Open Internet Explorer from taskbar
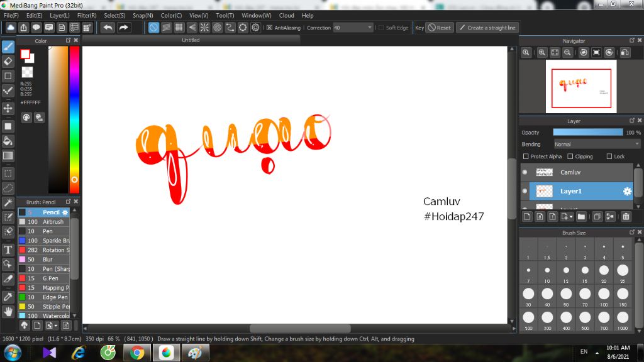The width and height of the screenshot is (644, 362). click(79, 353)
